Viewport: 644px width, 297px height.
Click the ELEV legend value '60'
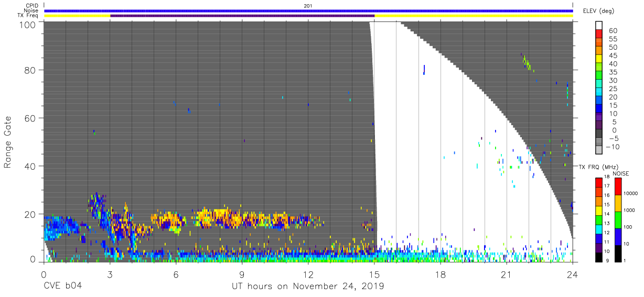[x=613, y=30]
